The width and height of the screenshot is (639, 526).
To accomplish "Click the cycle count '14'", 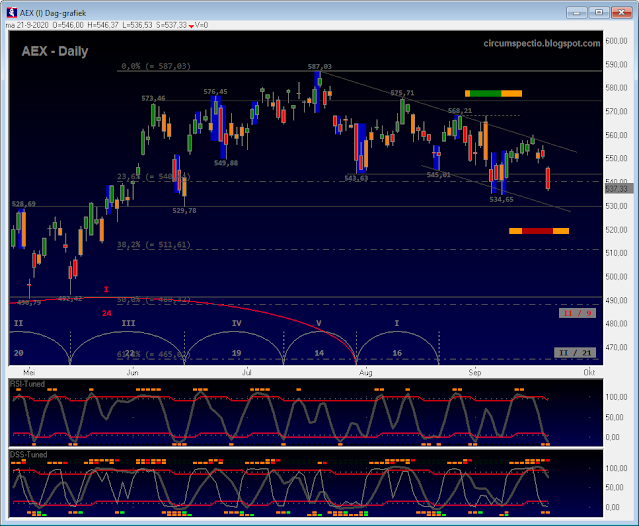I will tap(319, 353).
